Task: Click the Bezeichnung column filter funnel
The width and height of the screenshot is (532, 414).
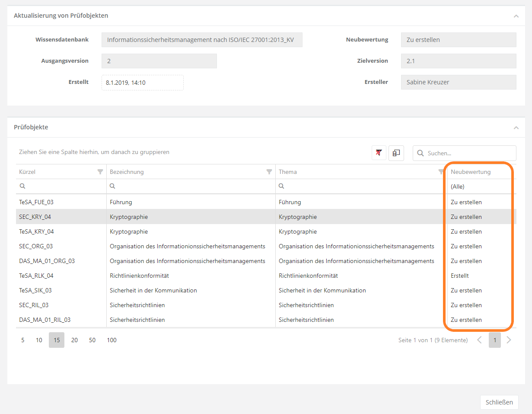Action: pyautogui.click(x=269, y=172)
